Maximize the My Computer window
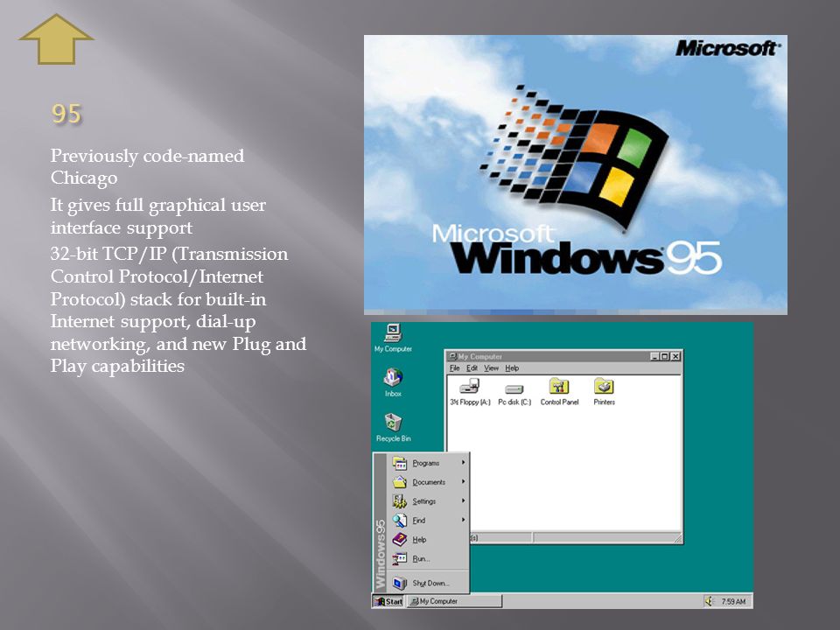This screenshot has height=630, width=840. pyautogui.click(x=664, y=356)
